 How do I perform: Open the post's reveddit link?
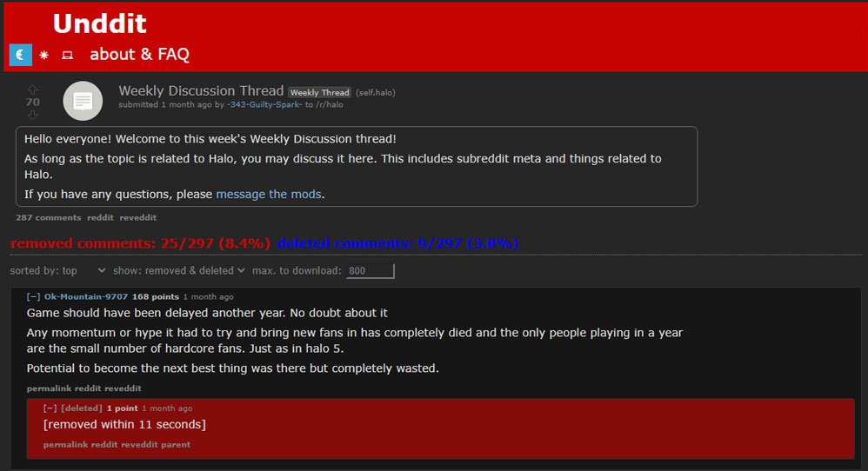coord(137,218)
